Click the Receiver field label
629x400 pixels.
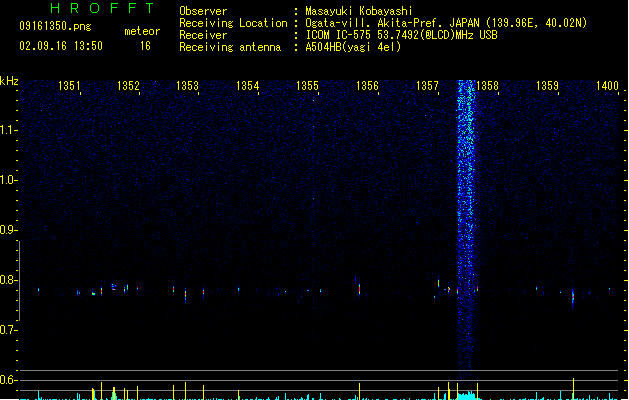[203, 35]
